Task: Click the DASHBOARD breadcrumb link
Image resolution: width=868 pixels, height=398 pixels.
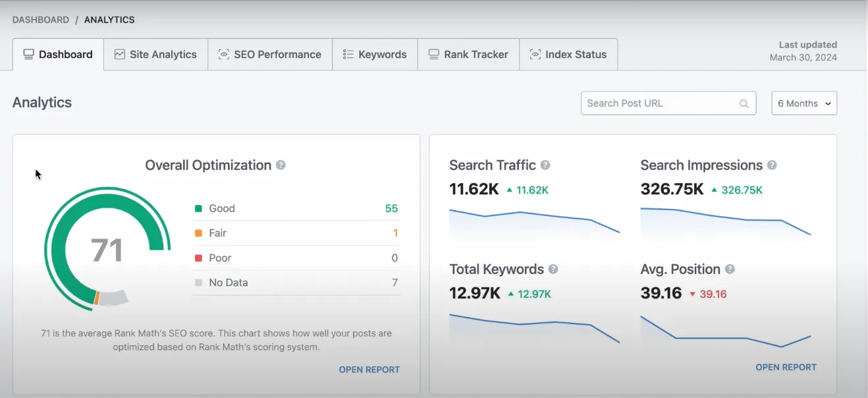Action: tap(41, 20)
